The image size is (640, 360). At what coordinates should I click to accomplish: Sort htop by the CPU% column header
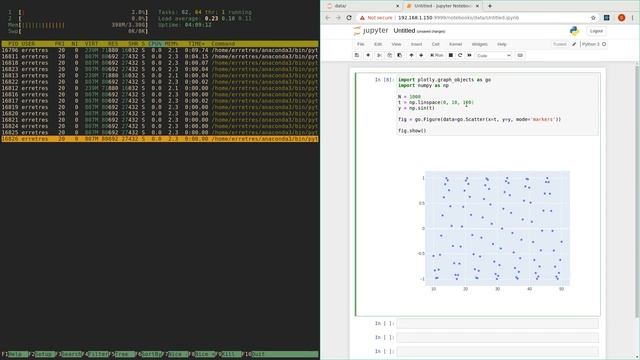[156, 44]
